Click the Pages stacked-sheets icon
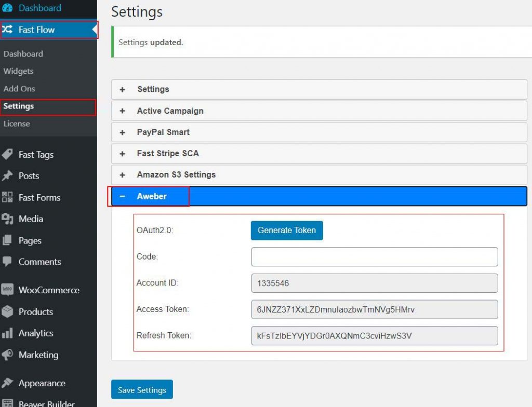532x407 pixels. [7, 240]
